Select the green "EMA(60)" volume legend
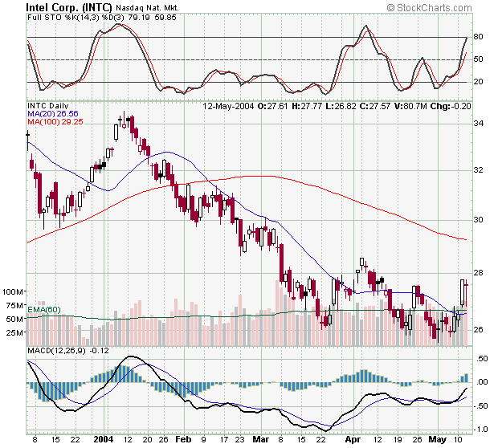 click(x=44, y=309)
